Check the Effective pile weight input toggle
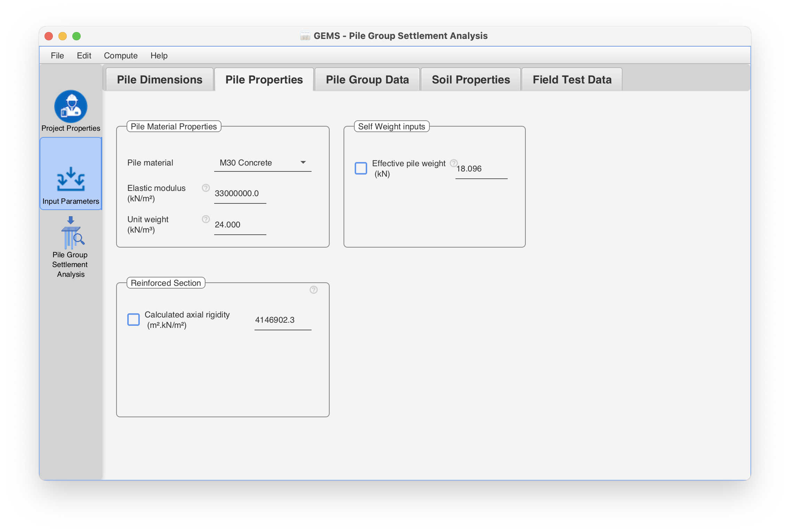Screen dimensions: 790x532 (x=361, y=168)
